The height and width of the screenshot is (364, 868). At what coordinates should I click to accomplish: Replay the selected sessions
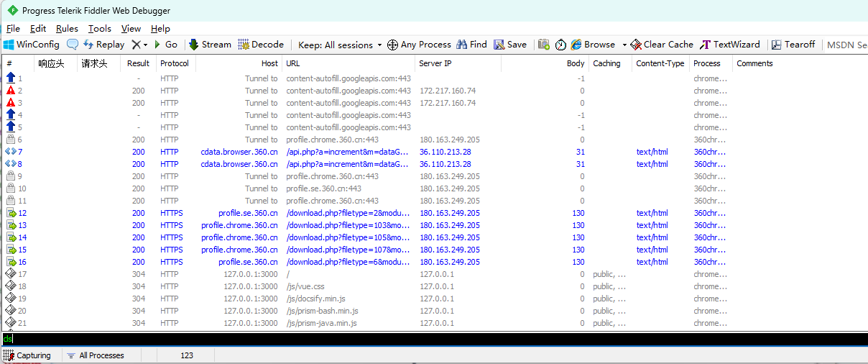[104, 45]
